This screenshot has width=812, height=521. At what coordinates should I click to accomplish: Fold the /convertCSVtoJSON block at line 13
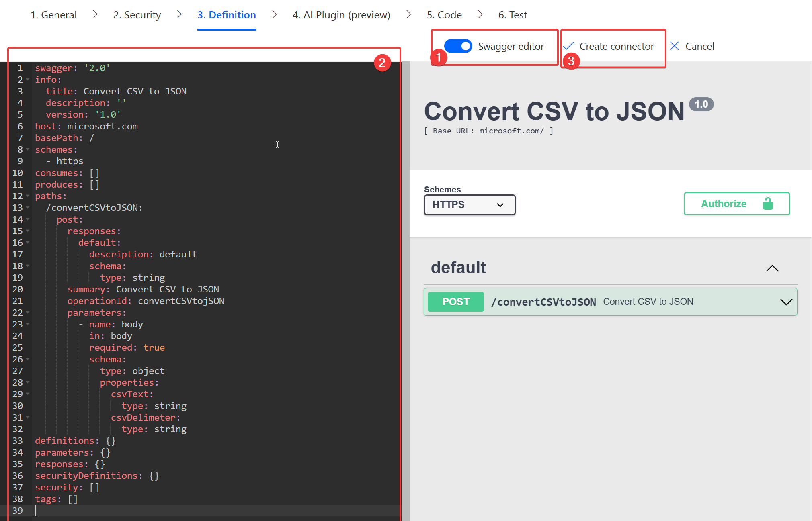tap(28, 208)
